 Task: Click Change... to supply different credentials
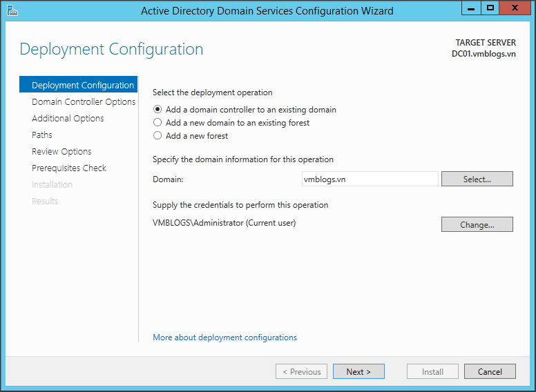pos(477,225)
